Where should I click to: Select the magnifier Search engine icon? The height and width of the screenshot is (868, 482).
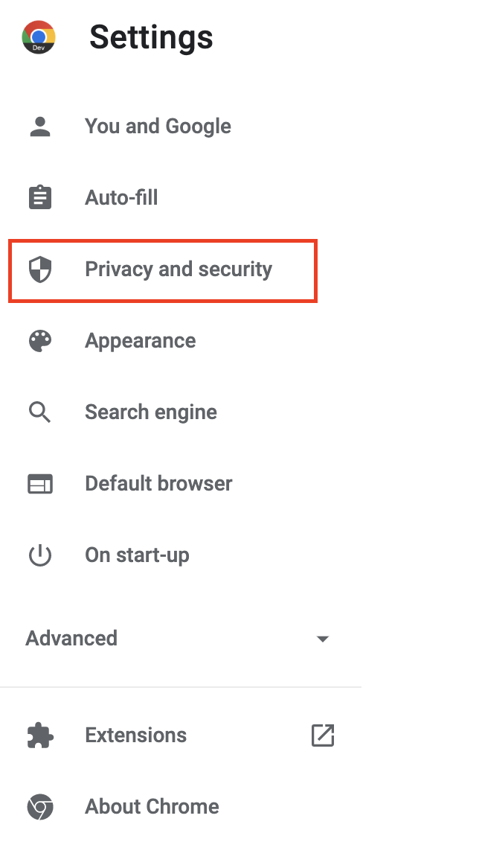point(40,412)
